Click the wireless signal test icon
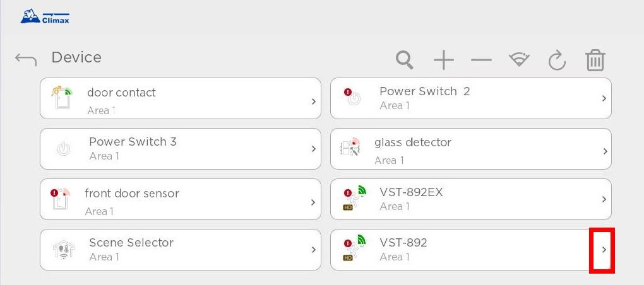 [519, 60]
